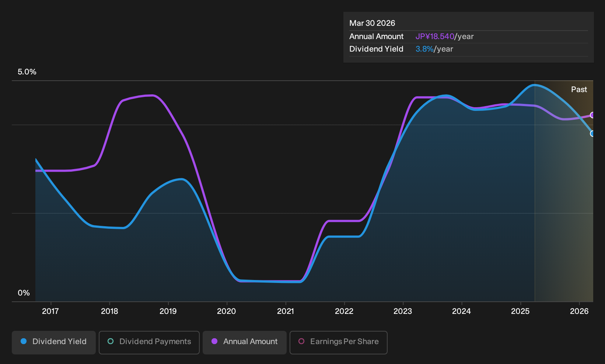
Task: Click the teal Dividend Payments circle icon
Action: (x=111, y=341)
